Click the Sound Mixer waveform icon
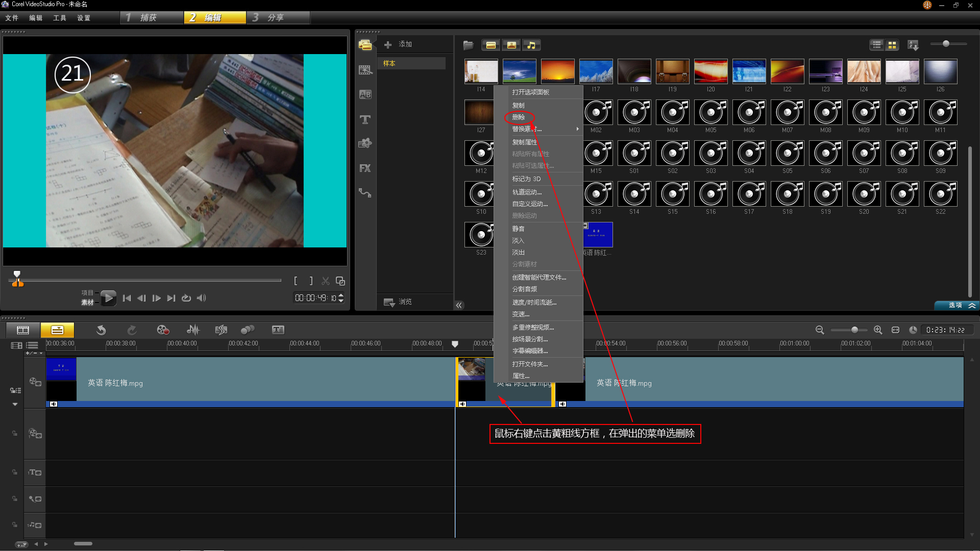The height and width of the screenshot is (551, 980). pyautogui.click(x=193, y=330)
